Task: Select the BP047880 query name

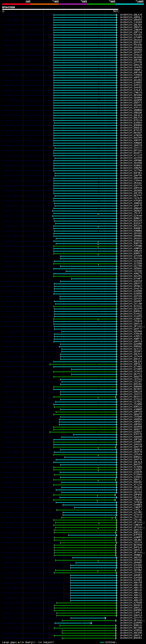Action: [x=8, y=8]
